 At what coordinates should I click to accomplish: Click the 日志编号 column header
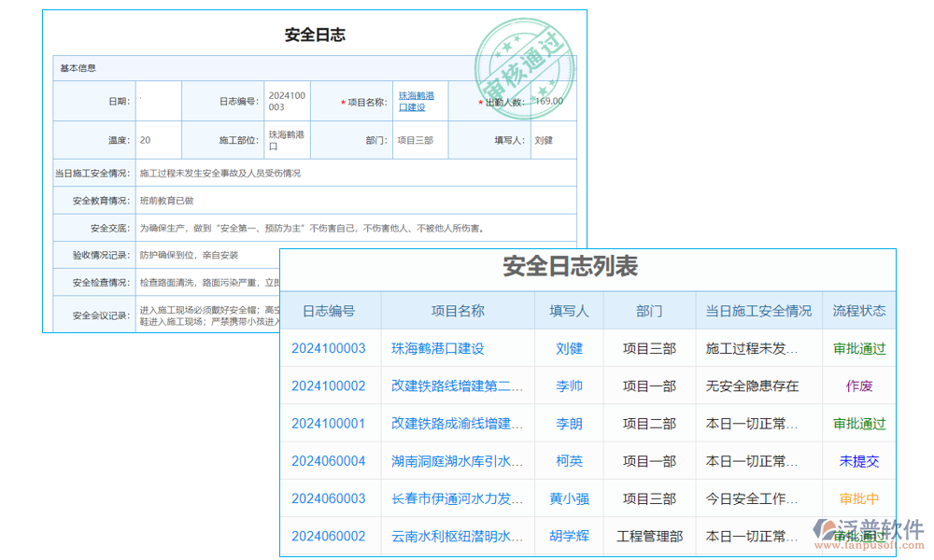pyautogui.click(x=330, y=310)
